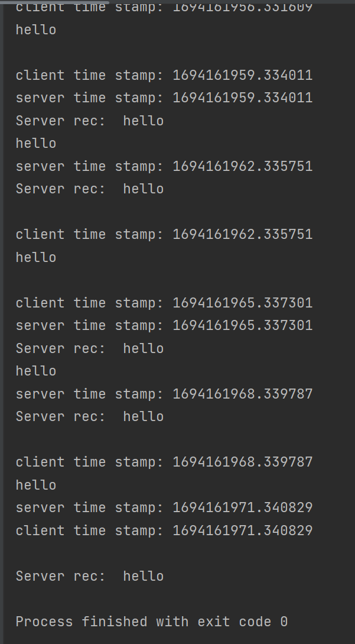Click the client time stamp 1694161959.334011 line
Viewport: 355px width, 644px height.
pos(164,75)
